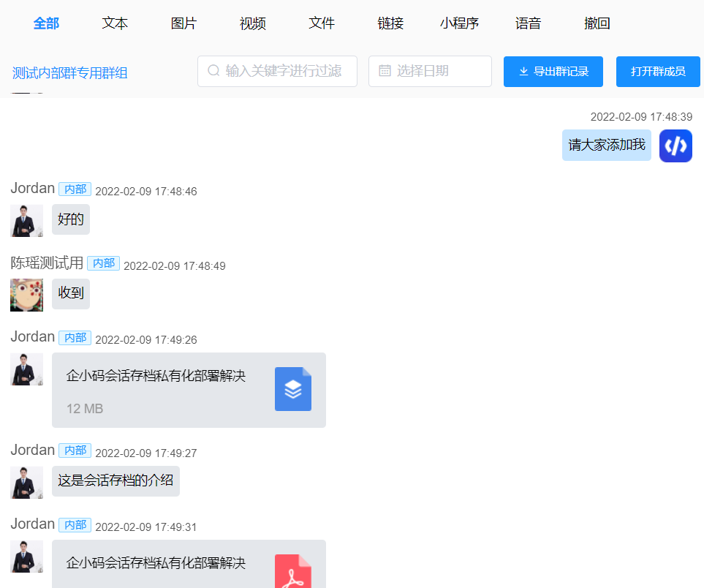Focus the keyword filter input field
This screenshot has width=704, height=588.
tap(278, 71)
